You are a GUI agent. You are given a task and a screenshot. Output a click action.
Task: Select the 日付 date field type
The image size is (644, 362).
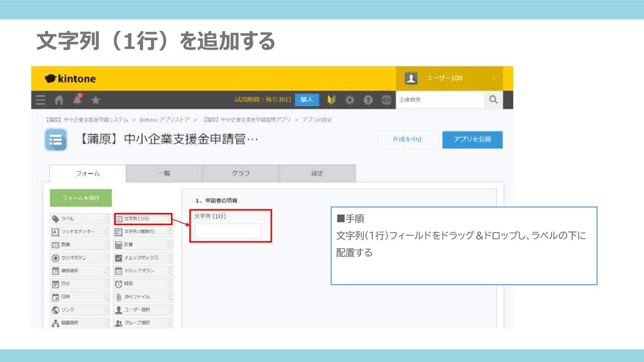click(x=80, y=284)
